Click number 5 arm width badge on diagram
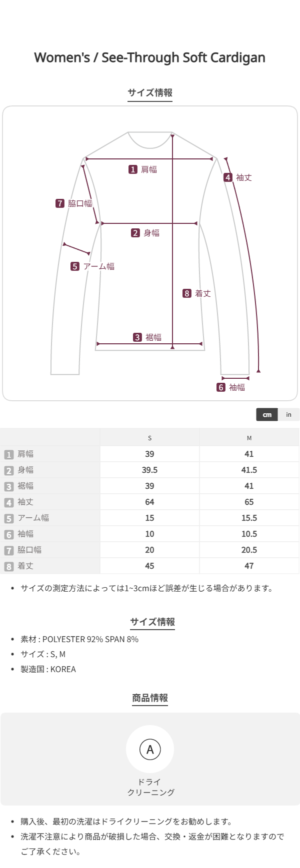The image size is (300, 868). (x=75, y=267)
